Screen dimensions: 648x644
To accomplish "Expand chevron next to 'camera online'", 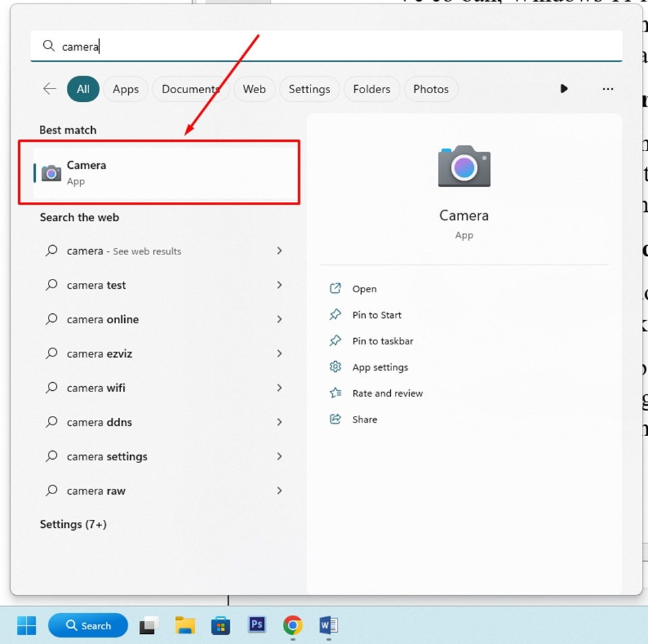I will click(x=279, y=319).
